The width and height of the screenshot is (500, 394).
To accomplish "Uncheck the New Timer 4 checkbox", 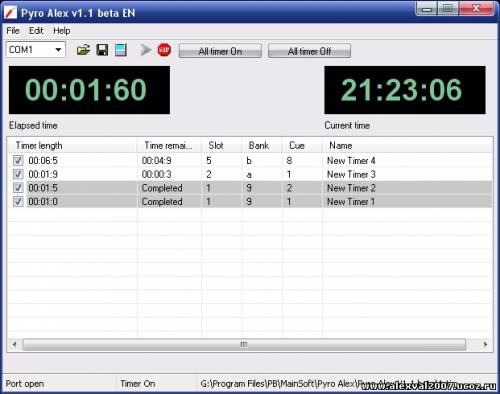I will [18, 161].
